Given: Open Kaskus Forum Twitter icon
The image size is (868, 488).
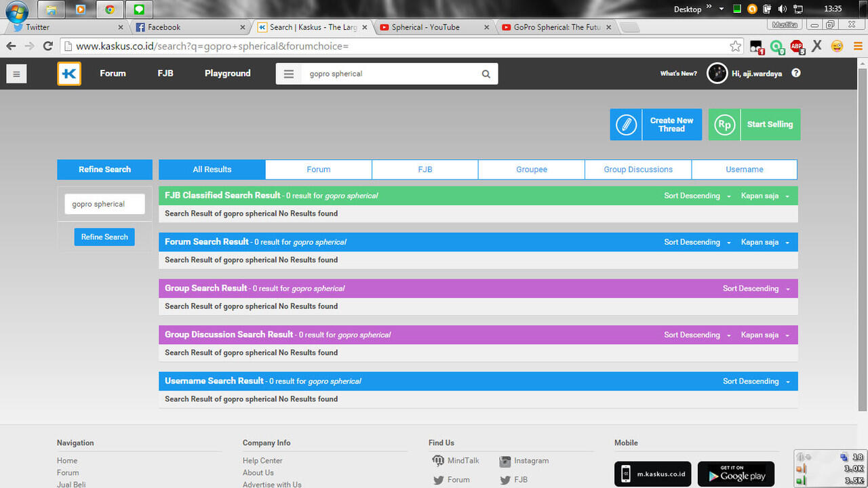Looking at the screenshot, I should point(439,480).
